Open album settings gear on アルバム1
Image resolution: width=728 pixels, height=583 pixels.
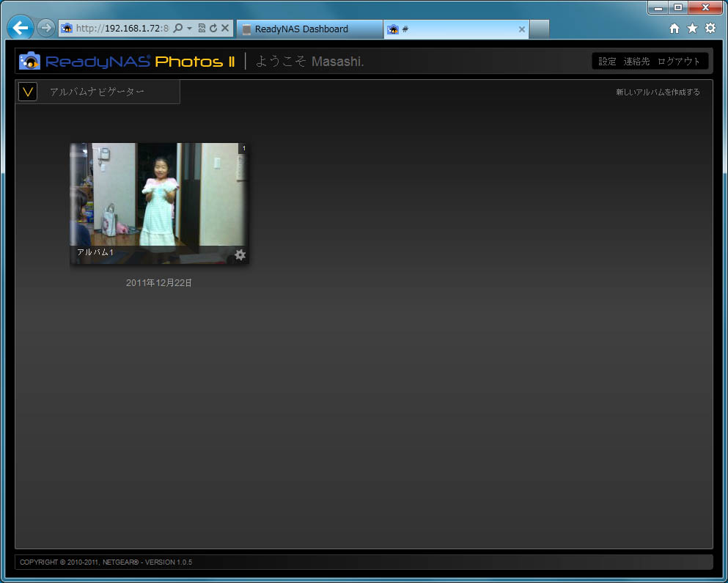240,255
